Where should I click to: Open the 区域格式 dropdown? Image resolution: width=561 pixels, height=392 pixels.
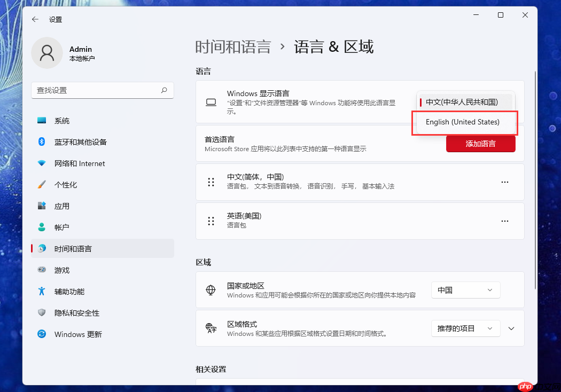[465, 328]
